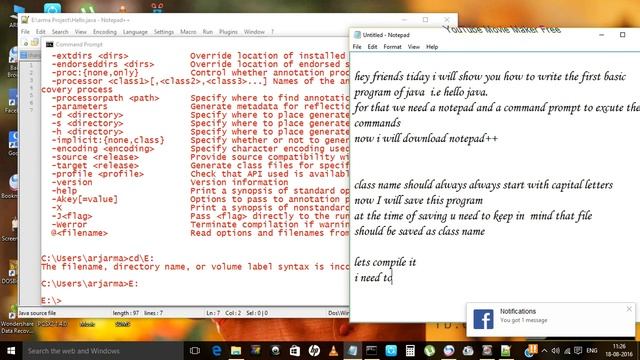Click 'now i will download notepad++' line
Image resolution: width=640 pixels, height=360 pixels.
[x=426, y=138]
